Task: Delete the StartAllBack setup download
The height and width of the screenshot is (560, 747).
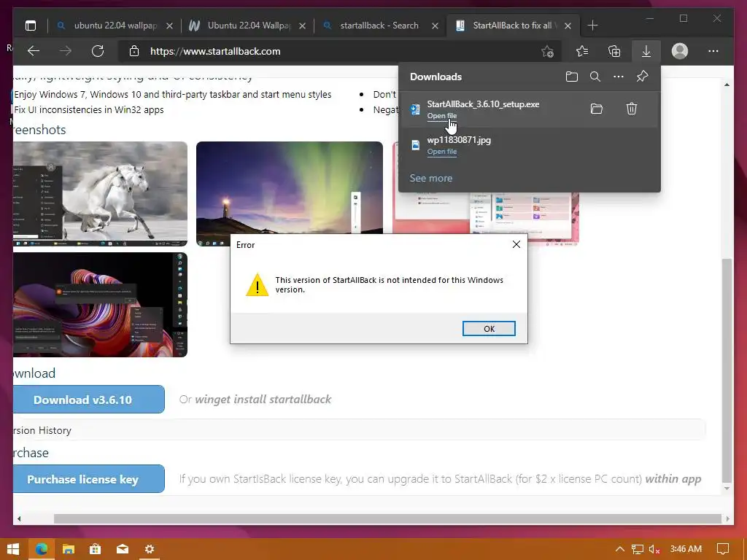Action: pos(632,109)
